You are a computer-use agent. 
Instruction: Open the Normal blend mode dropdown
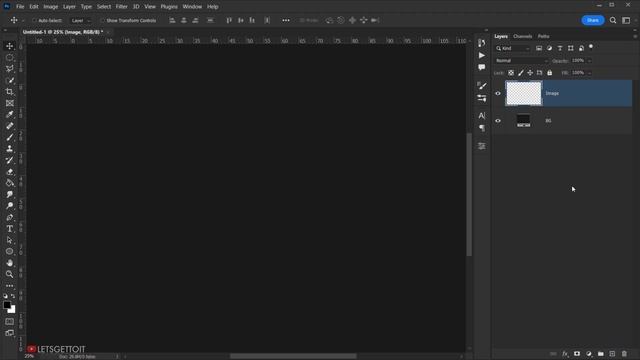(522, 60)
